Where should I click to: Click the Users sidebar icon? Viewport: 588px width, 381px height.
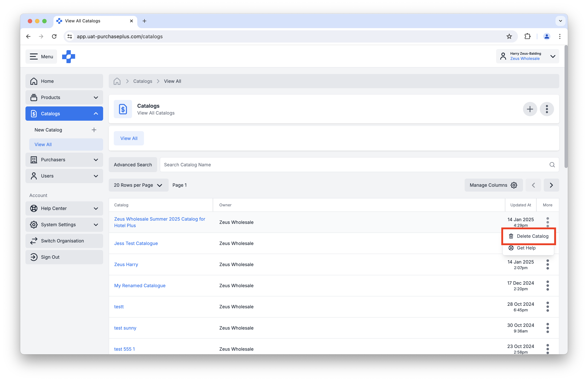pos(34,176)
